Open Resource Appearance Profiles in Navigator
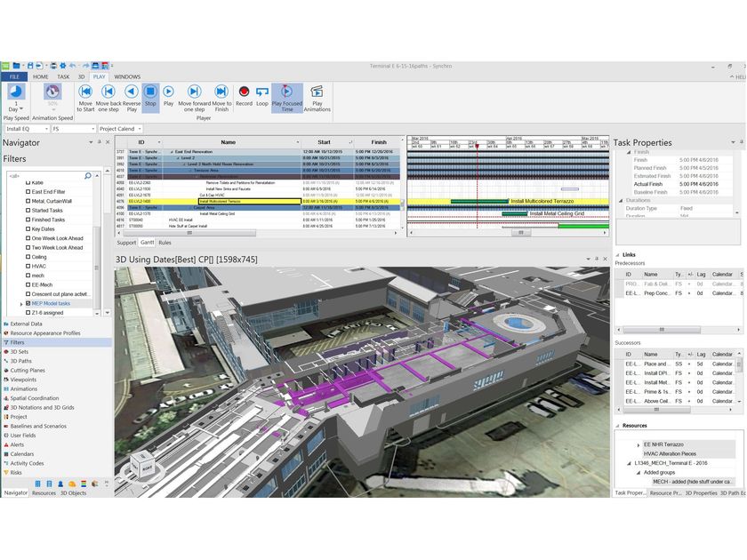Image resolution: width=747 pixels, height=560 pixels. pos(45,333)
